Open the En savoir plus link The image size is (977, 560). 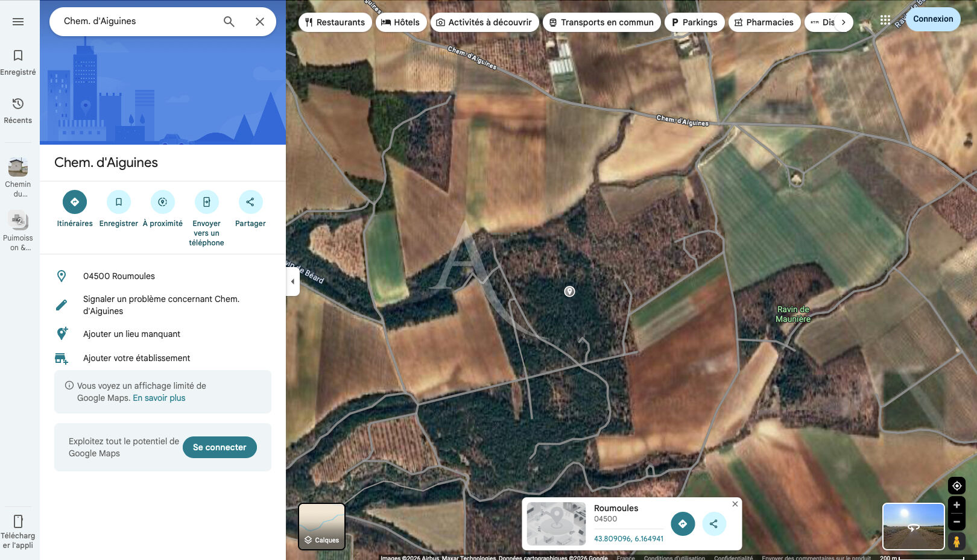pyautogui.click(x=159, y=397)
